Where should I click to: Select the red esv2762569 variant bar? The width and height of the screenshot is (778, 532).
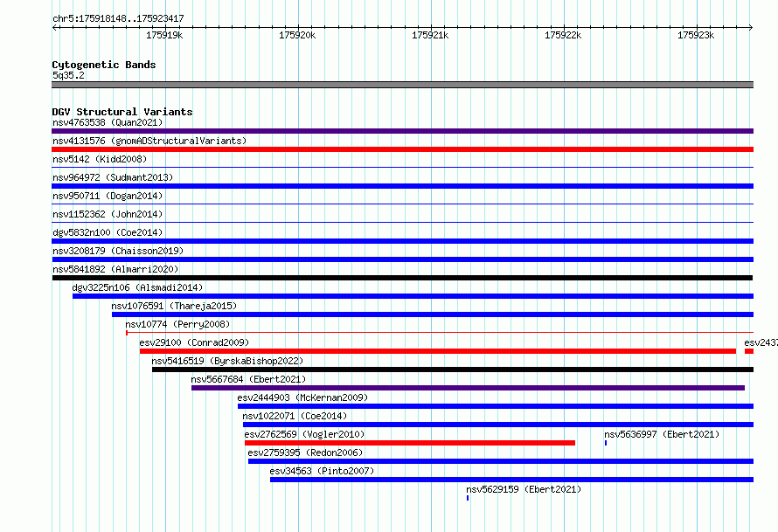(x=410, y=443)
